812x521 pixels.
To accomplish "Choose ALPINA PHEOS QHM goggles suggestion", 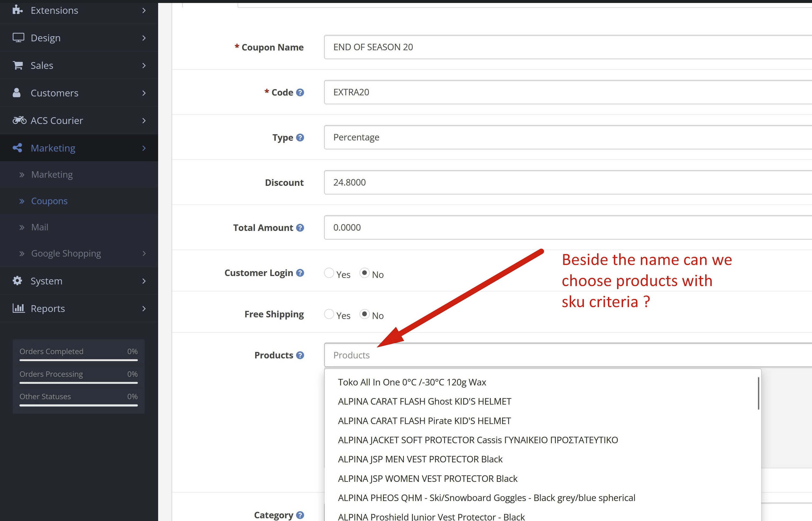I will 541,498.
